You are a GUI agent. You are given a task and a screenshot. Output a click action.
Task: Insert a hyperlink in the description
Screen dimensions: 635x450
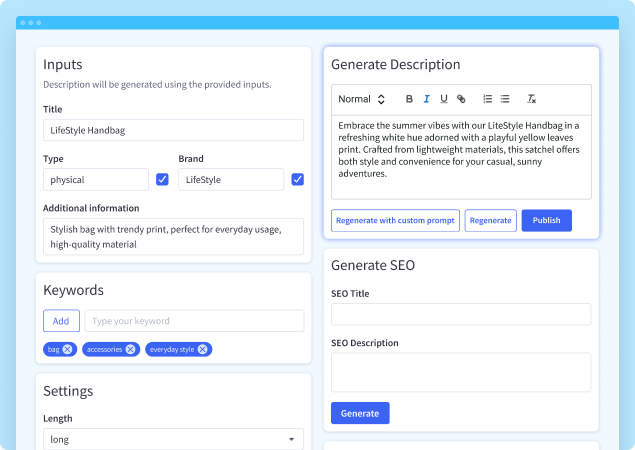(x=461, y=99)
